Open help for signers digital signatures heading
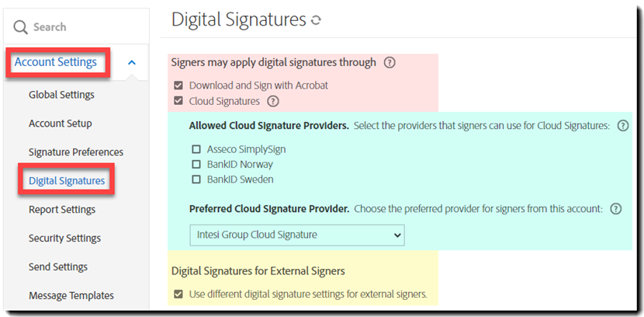The width and height of the screenshot is (644, 317). [390, 62]
